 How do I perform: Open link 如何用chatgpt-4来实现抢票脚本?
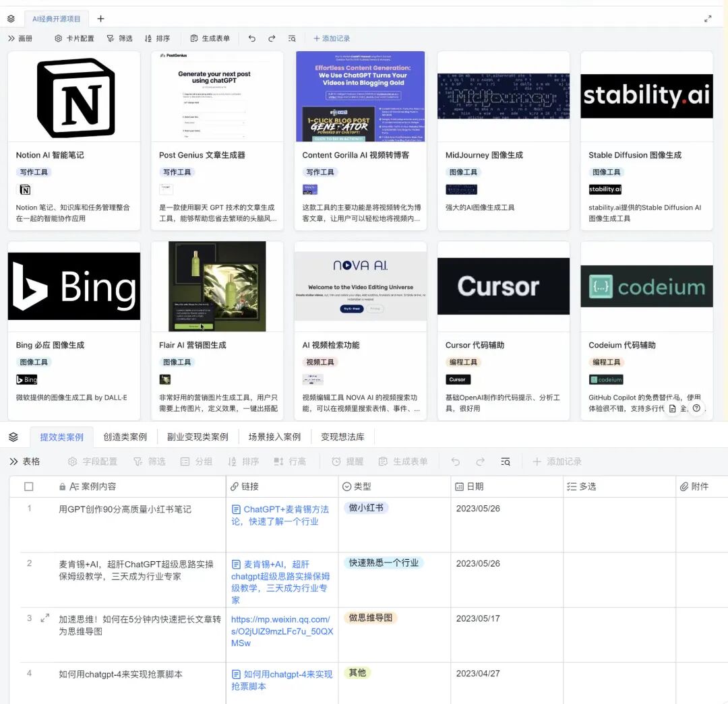[x=282, y=680]
